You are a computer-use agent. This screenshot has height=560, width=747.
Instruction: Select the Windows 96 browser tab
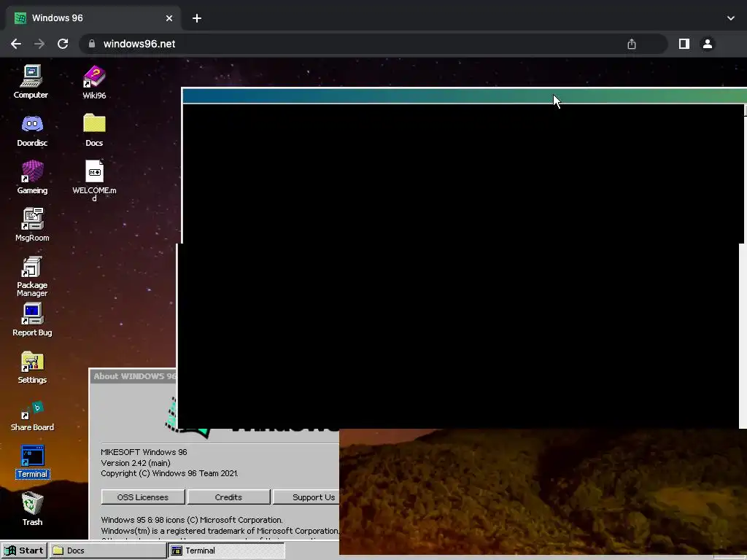(x=93, y=18)
